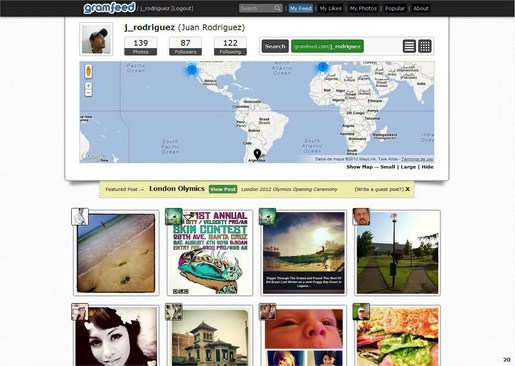Click the Street View pegman icon on map
This screenshot has height=366, width=515.
(x=88, y=71)
